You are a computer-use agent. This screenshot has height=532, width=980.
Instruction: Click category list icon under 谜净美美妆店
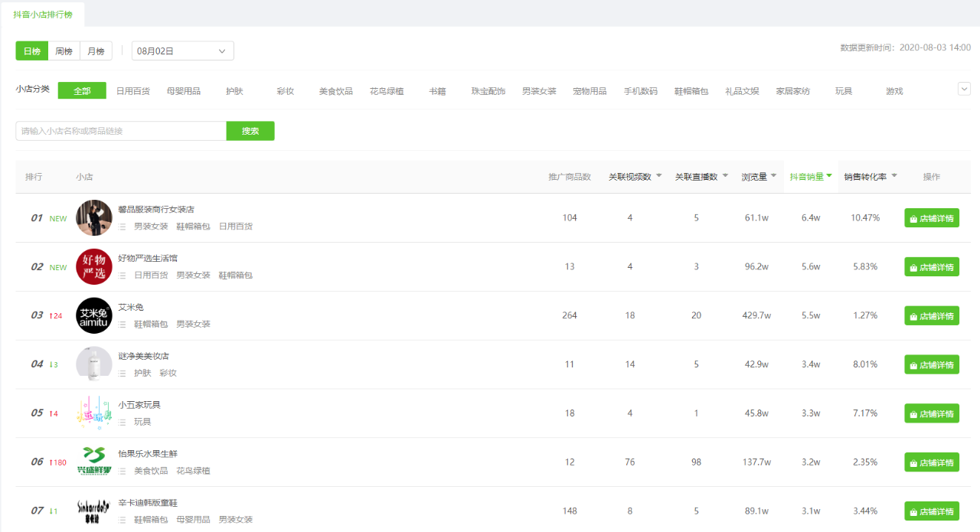pos(122,374)
